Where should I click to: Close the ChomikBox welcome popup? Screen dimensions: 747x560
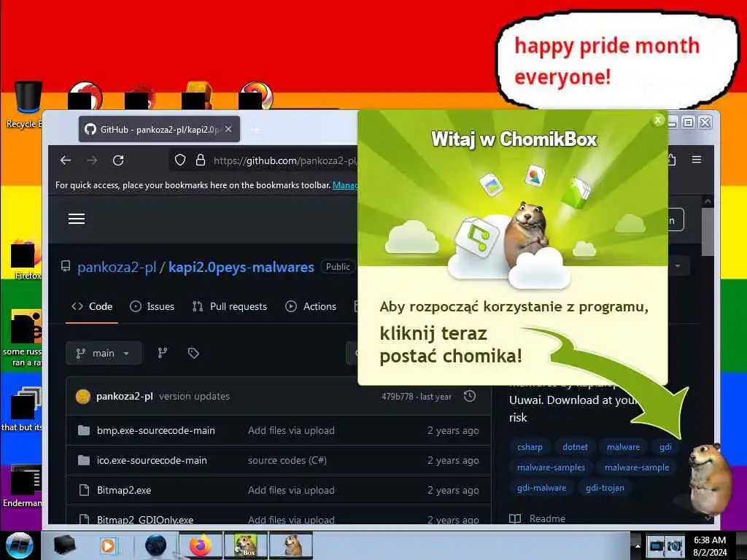click(x=658, y=120)
